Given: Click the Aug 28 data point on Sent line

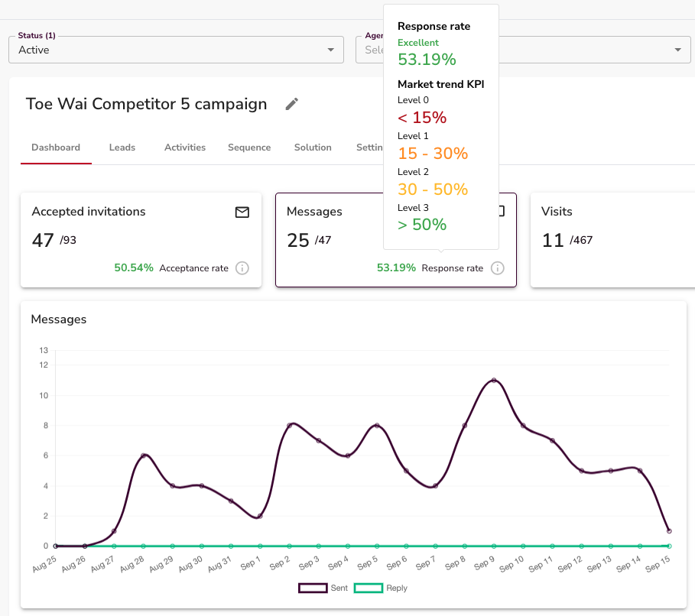Looking at the screenshot, I should 143,456.
